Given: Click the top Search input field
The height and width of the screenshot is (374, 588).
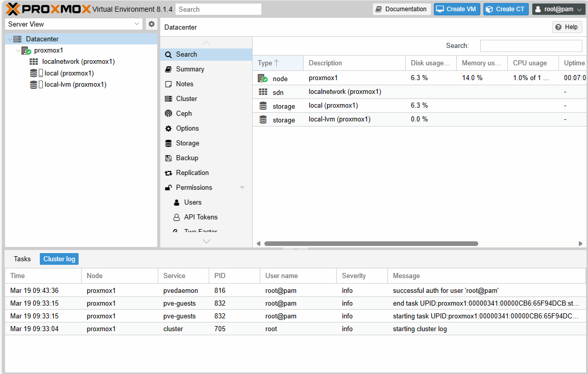Looking at the screenshot, I should tap(218, 9).
